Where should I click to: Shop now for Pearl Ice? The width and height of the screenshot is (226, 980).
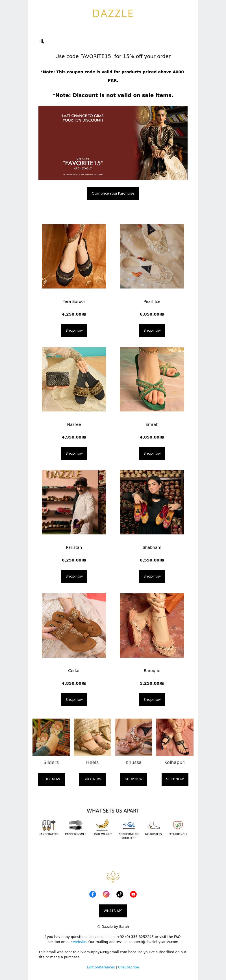(152, 330)
